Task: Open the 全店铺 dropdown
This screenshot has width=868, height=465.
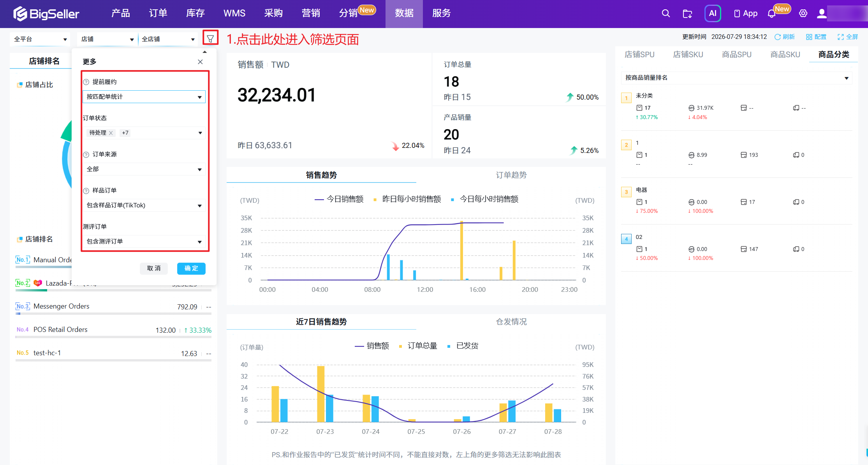Action: point(168,39)
